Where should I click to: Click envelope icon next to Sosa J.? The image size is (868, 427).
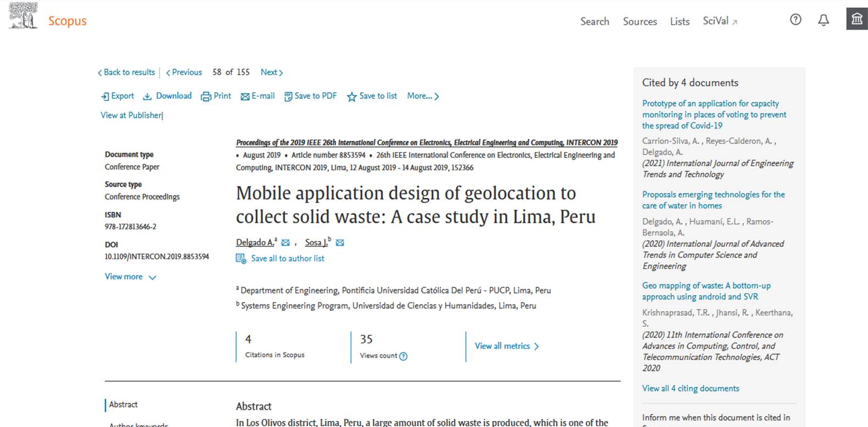pyautogui.click(x=340, y=243)
